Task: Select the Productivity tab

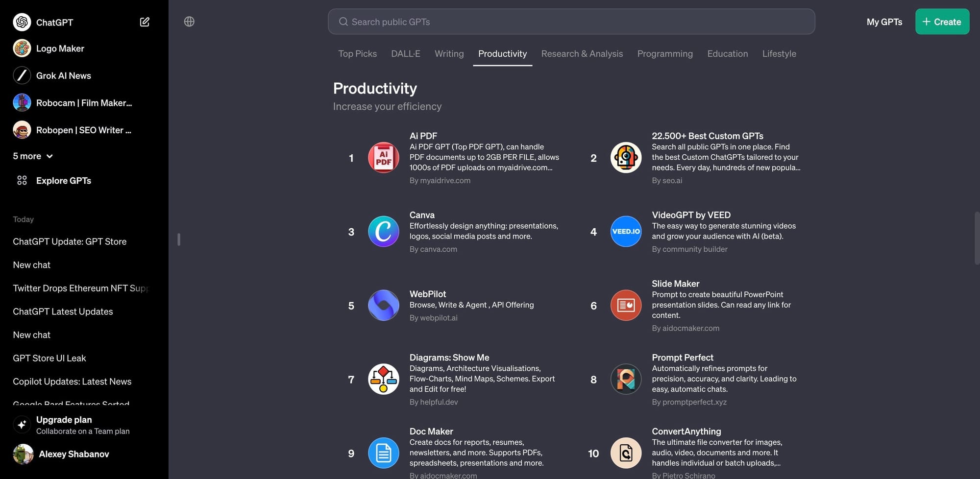Action: click(x=502, y=54)
